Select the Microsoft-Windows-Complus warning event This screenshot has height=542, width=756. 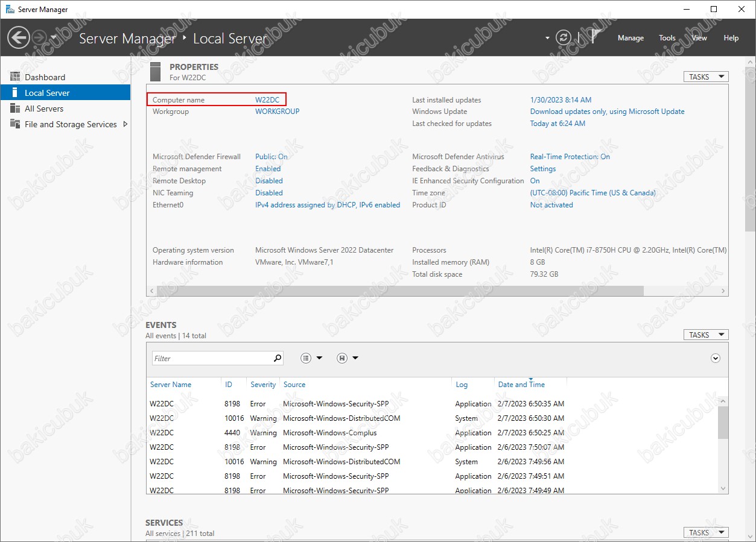coord(433,433)
